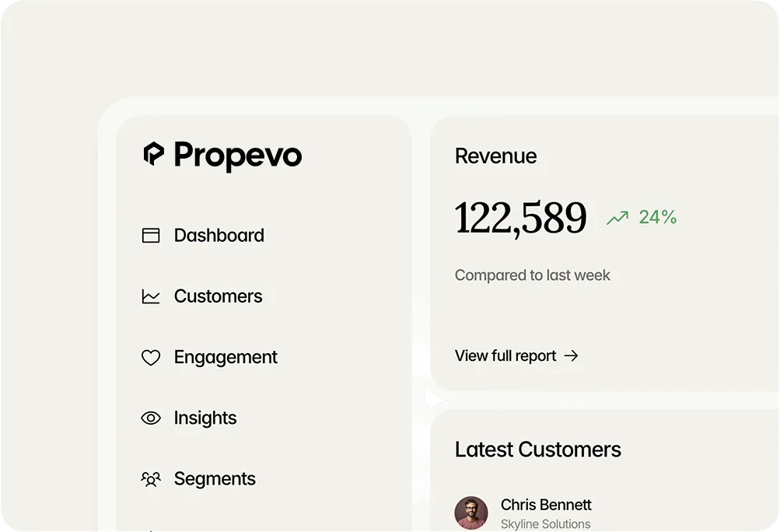This screenshot has height=532, width=780.
Task: Select the Insights eye icon
Action: pyautogui.click(x=151, y=418)
